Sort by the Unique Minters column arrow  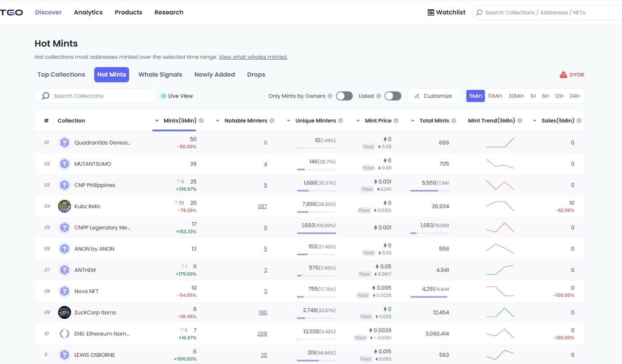click(289, 121)
